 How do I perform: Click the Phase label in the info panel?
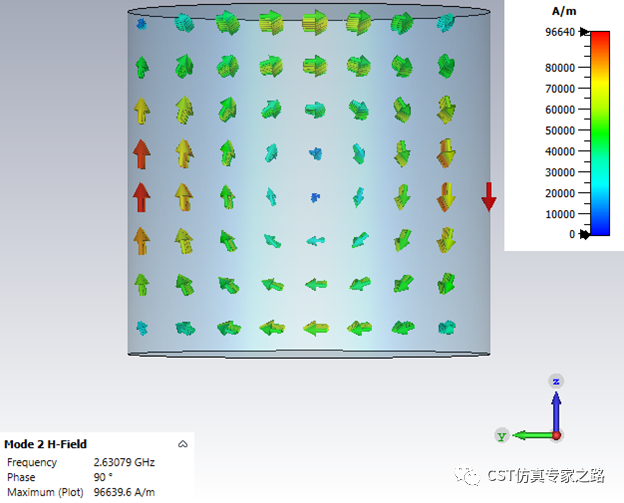(x=21, y=477)
